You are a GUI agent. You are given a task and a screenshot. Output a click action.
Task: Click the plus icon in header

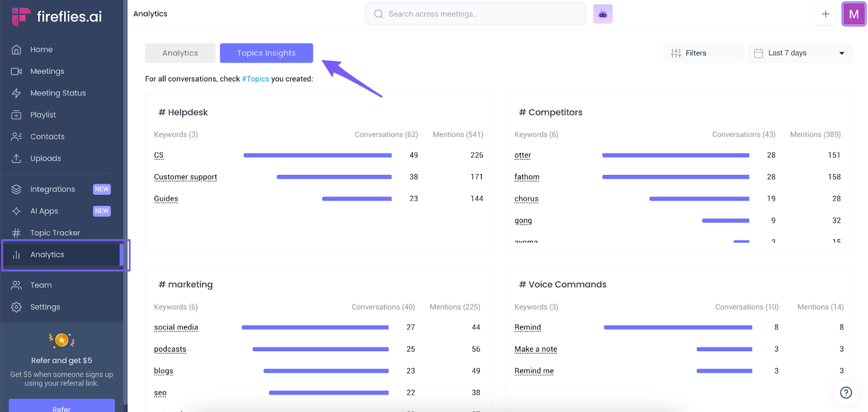pos(825,14)
